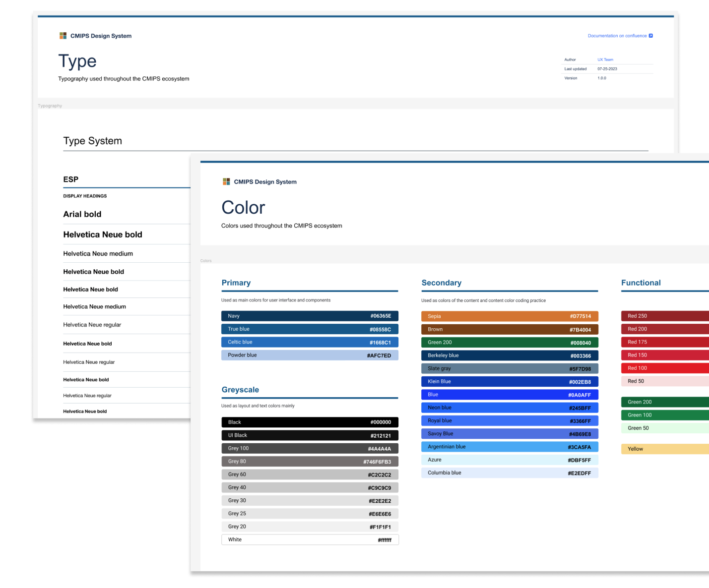Click the Red 50 functional swatch
Viewport: 709px width, 588px height.
tap(665, 381)
